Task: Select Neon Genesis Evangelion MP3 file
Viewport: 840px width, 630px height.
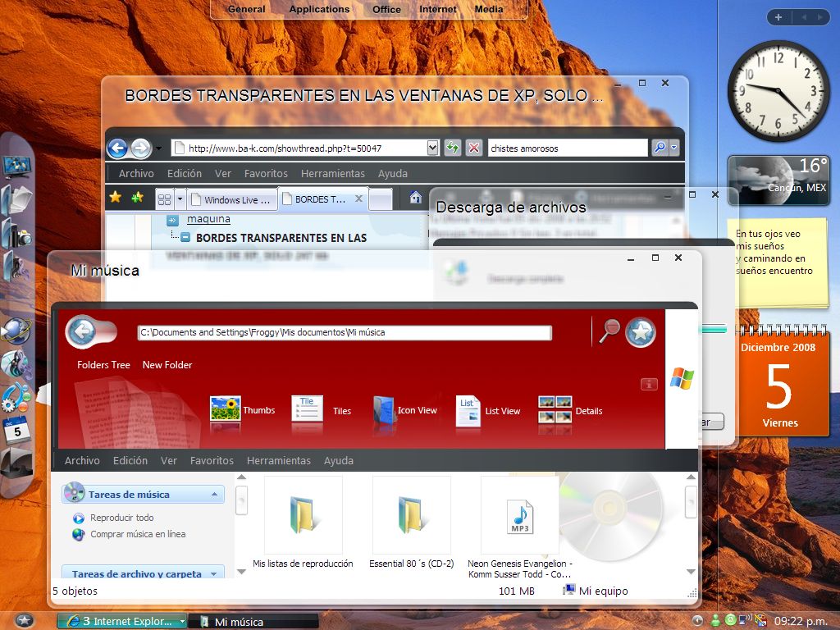Action: (519, 527)
